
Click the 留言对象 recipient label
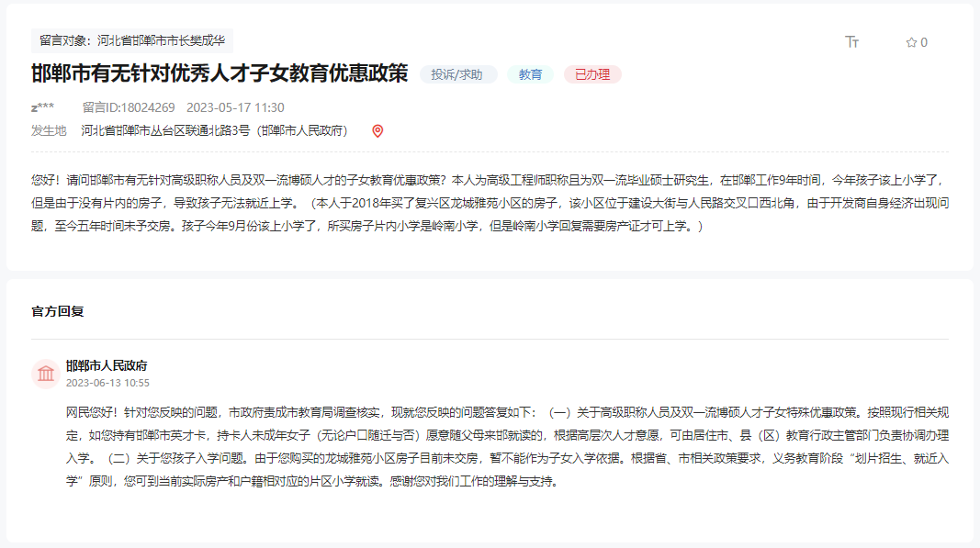[132, 40]
